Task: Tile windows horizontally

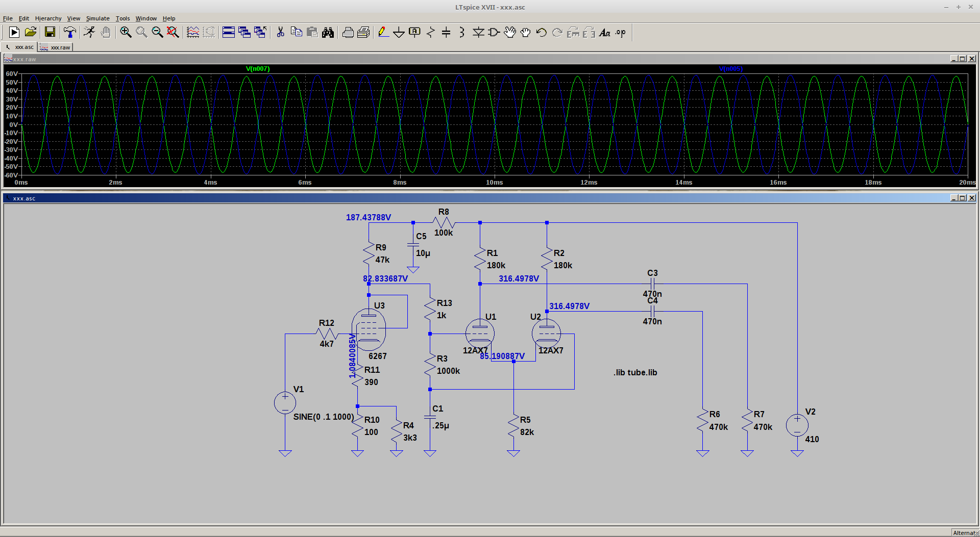Action: click(229, 32)
